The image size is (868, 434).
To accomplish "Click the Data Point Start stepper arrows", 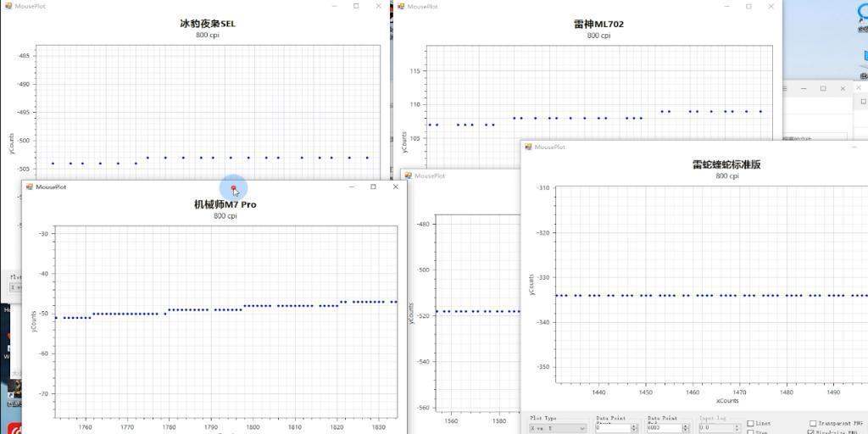I will (x=632, y=429).
